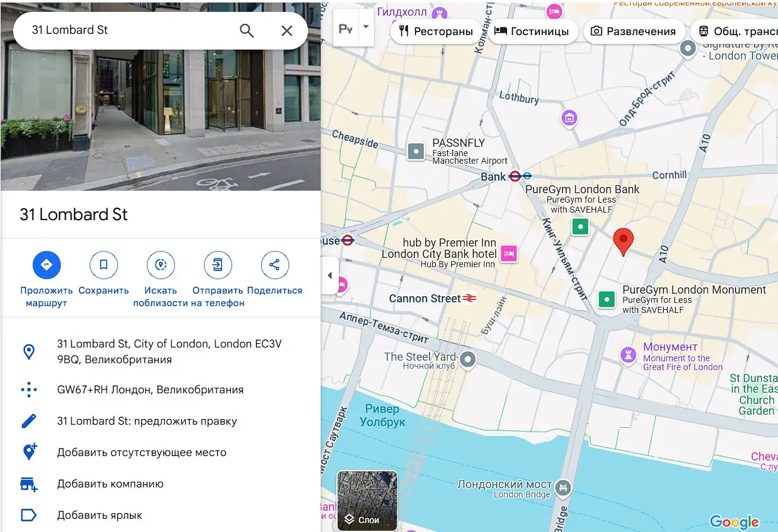Toggle the parking filter button
Image resolution: width=778 pixels, height=532 pixels.
(346, 28)
